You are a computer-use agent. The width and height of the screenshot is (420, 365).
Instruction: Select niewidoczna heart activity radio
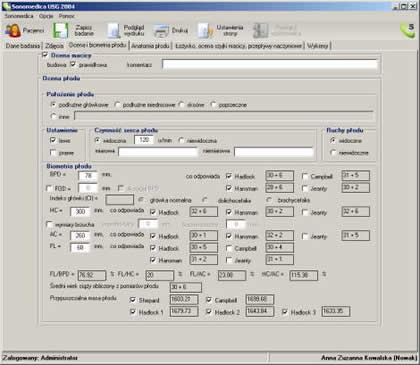click(181, 140)
